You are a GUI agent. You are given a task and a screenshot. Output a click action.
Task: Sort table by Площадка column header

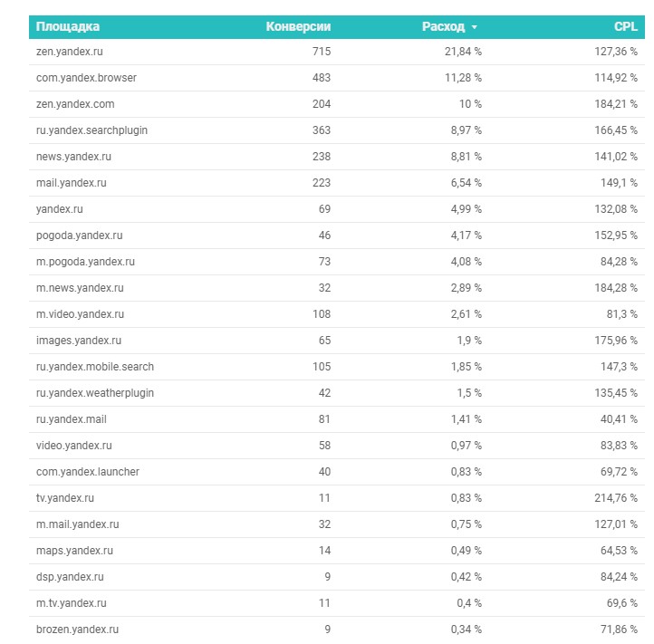68,27
